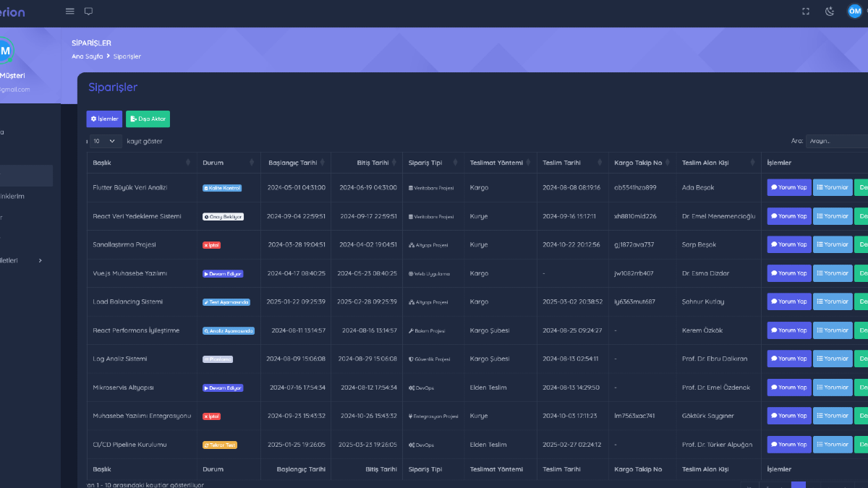Click tracking number lm7563xac741

click(634, 416)
